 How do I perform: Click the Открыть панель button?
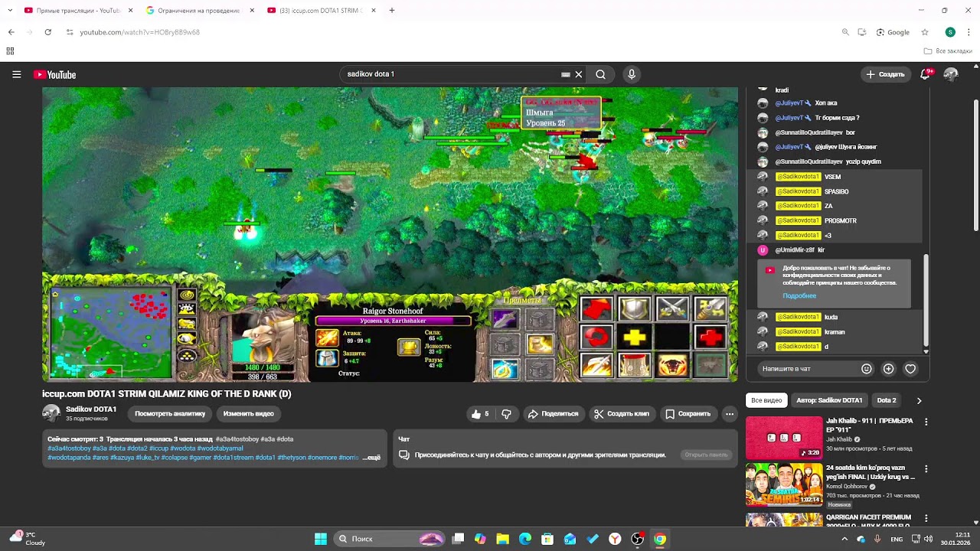click(706, 455)
